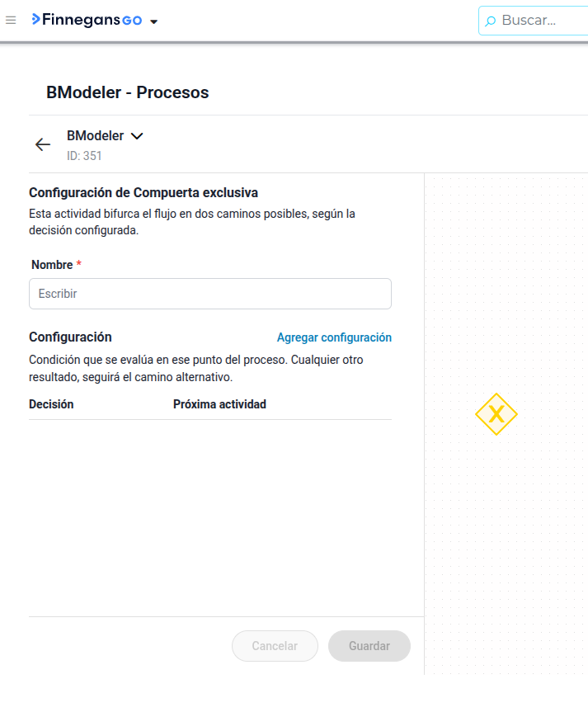Select the yellow exclusive gateway diamond
The width and height of the screenshot is (588, 712).
coord(496,414)
